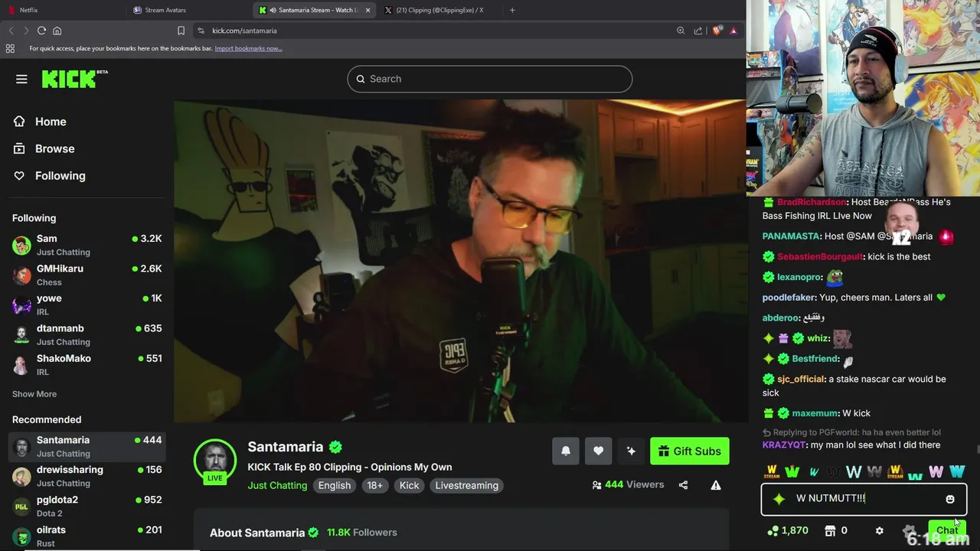Click the zoom magnifier icon in address bar
980x551 pixels.
click(x=681, y=31)
